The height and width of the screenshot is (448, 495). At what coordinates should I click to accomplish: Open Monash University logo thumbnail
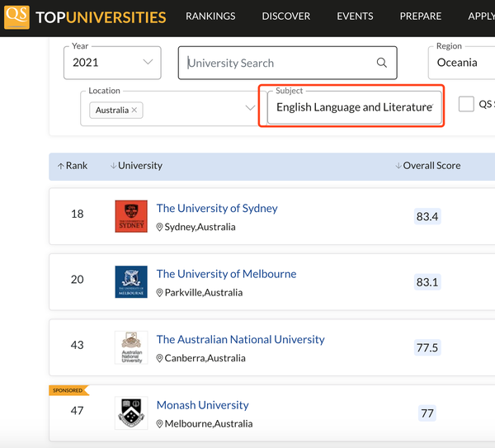click(x=131, y=413)
